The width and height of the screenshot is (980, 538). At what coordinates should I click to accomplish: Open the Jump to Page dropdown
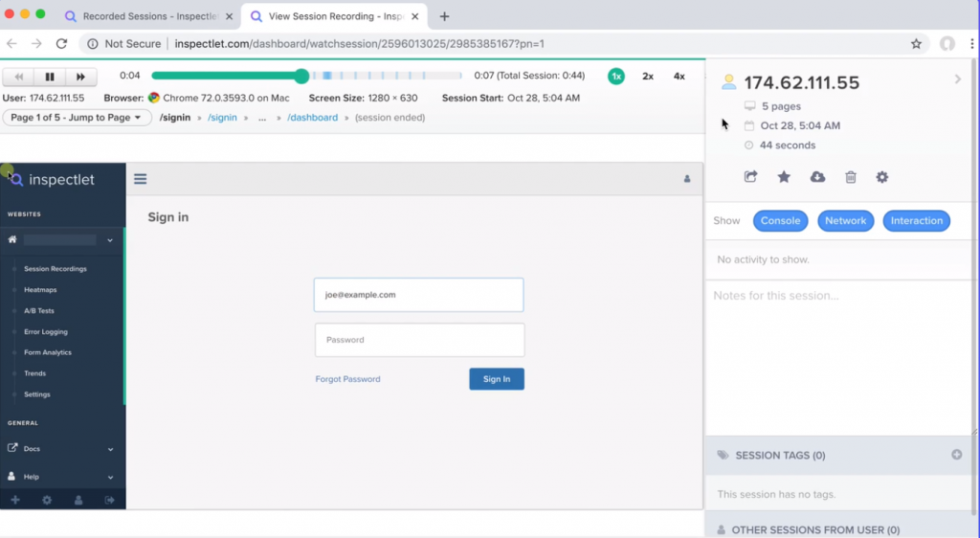(78, 118)
